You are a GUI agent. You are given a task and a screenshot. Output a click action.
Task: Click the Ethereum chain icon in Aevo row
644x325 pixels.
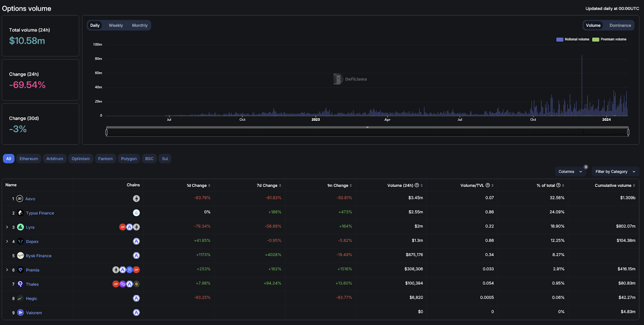pos(136,199)
